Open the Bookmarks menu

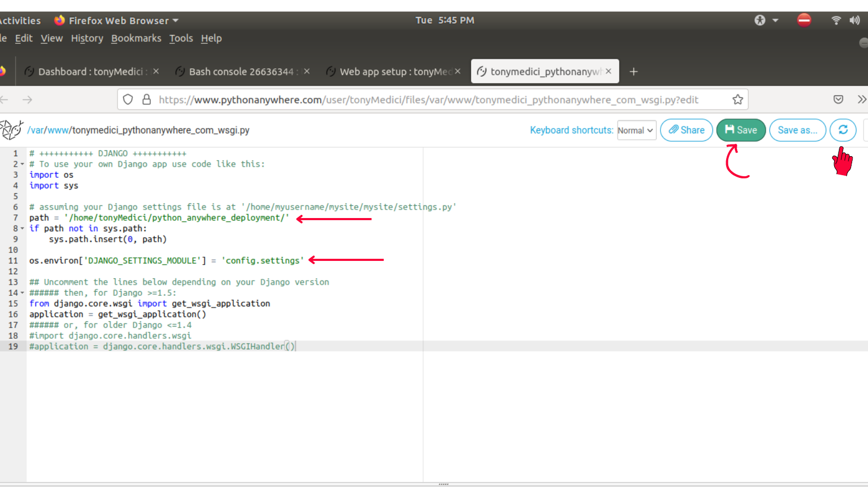[x=136, y=38]
